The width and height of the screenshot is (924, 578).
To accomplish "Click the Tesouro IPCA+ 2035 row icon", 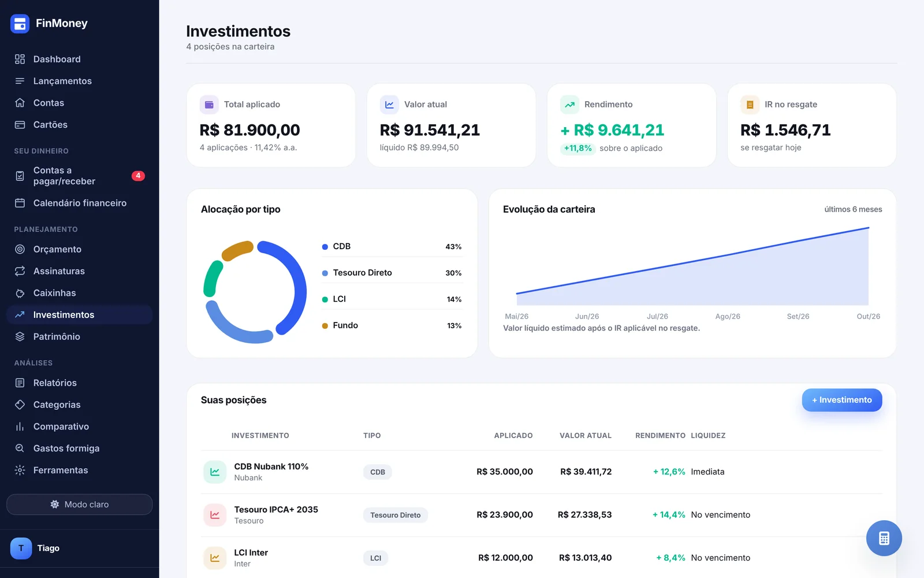I will 215,515.
